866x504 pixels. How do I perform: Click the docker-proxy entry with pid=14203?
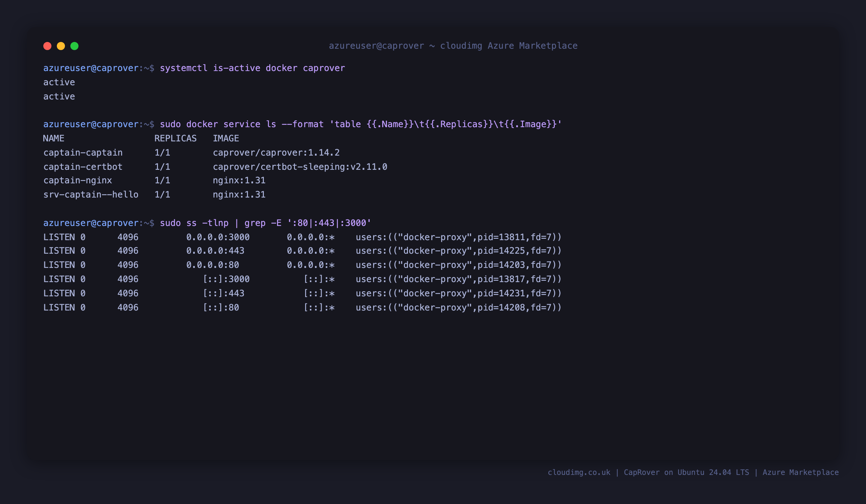(458, 265)
